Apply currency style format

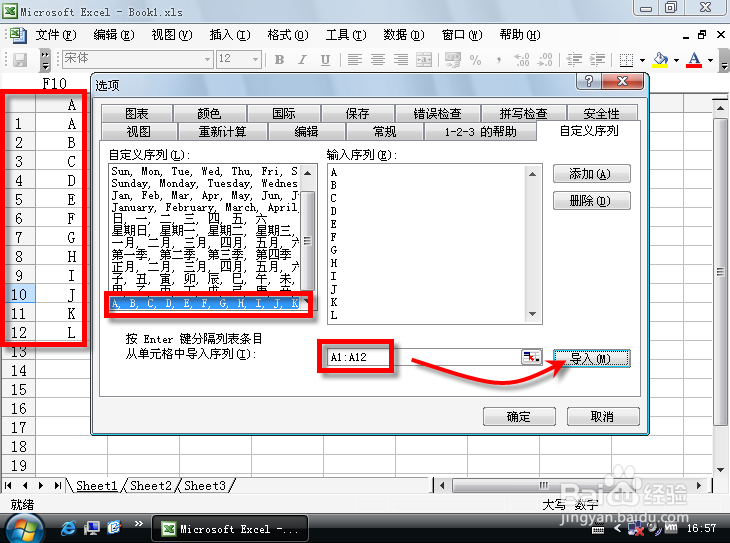click(453, 60)
